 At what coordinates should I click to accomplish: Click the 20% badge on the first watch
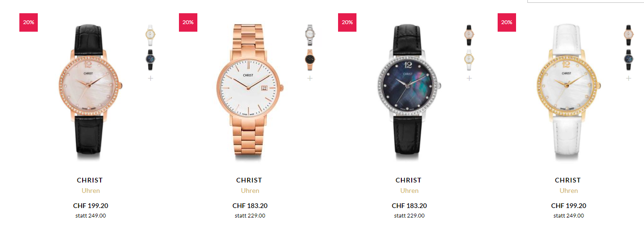point(28,22)
